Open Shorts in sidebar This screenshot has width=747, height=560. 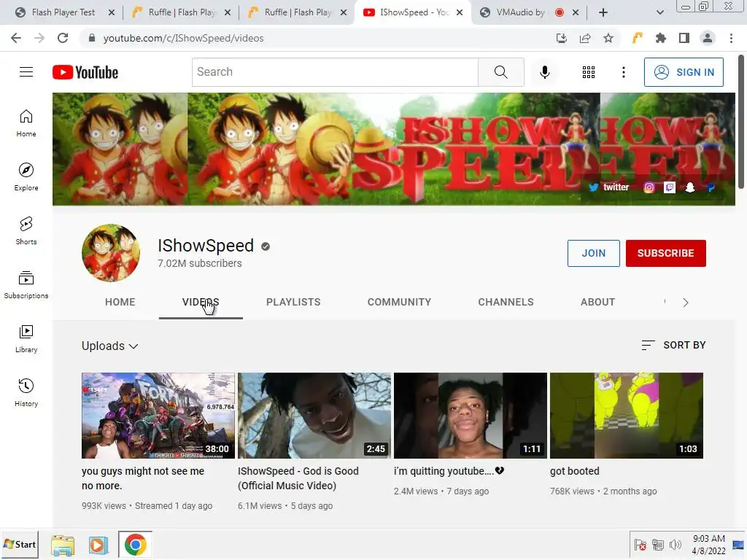[x=26, y=231]
